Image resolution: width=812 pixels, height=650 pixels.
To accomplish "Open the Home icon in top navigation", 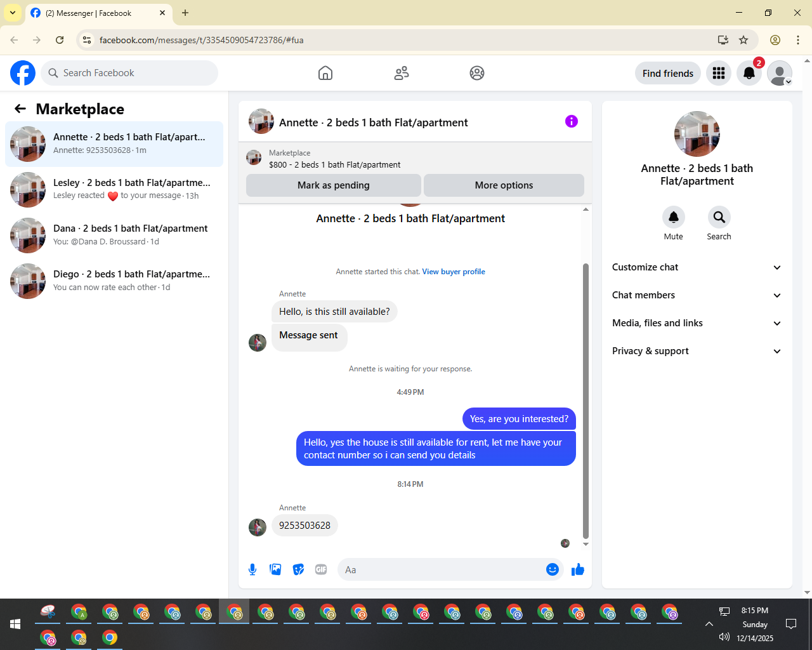I will pos(325,73).
